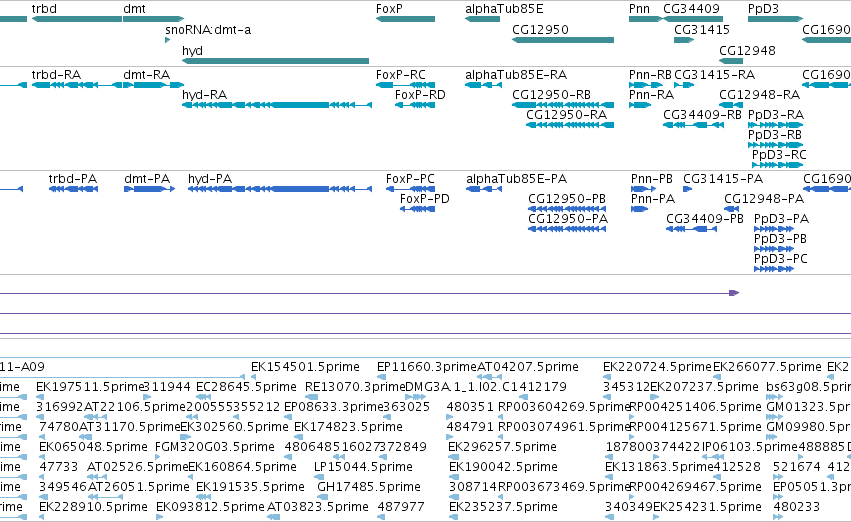851x522 pixels.
Task: Click EST AT03823.5prime
Action: point(317,507)
